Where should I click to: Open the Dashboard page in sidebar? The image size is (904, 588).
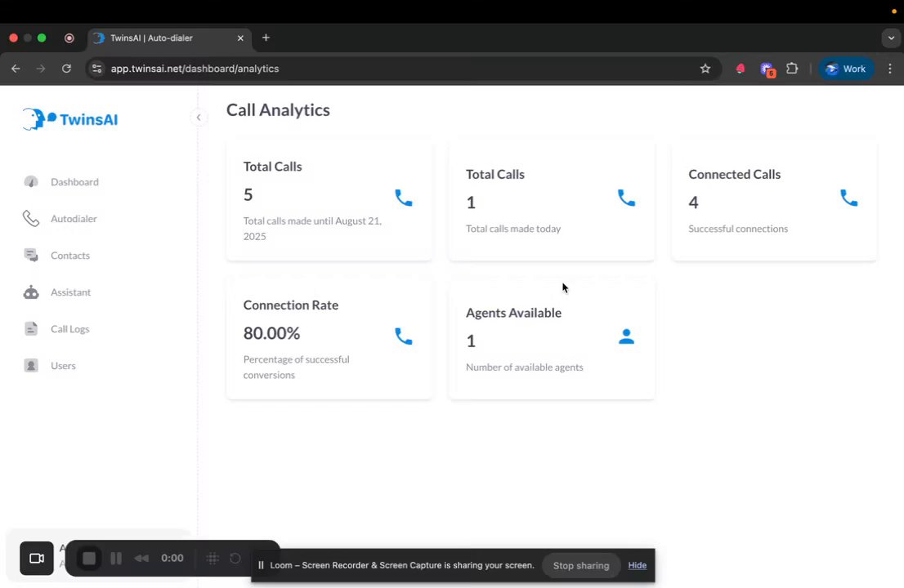(x=74, y=182)
